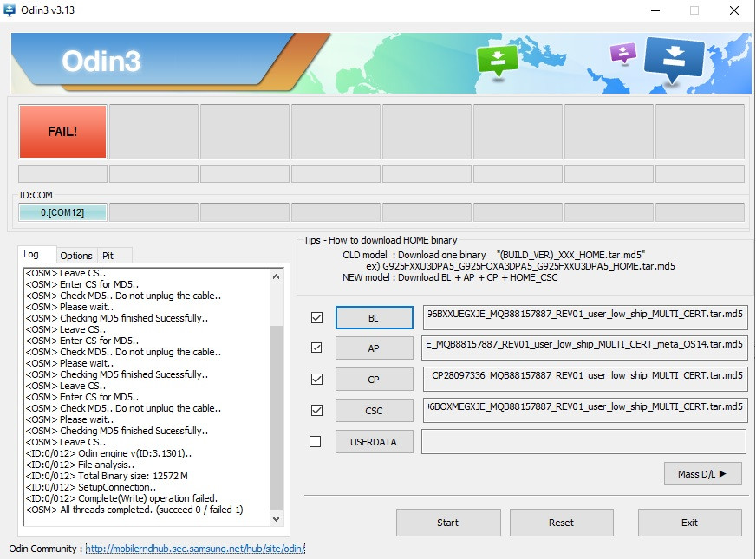Click log line 'SetupConnection..'
Image resolution: width=756 pixels, height=559 pixels.
[x=91, y=487]
